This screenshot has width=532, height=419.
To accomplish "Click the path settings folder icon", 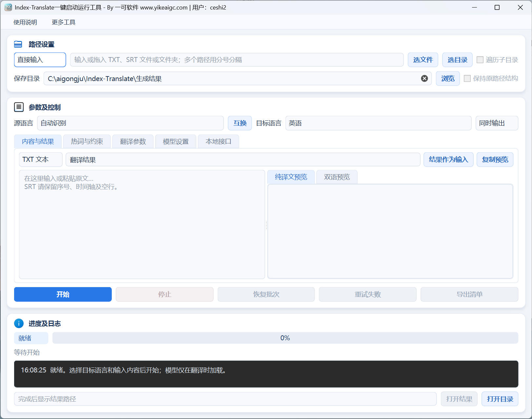I will click(x=18, y=44).
